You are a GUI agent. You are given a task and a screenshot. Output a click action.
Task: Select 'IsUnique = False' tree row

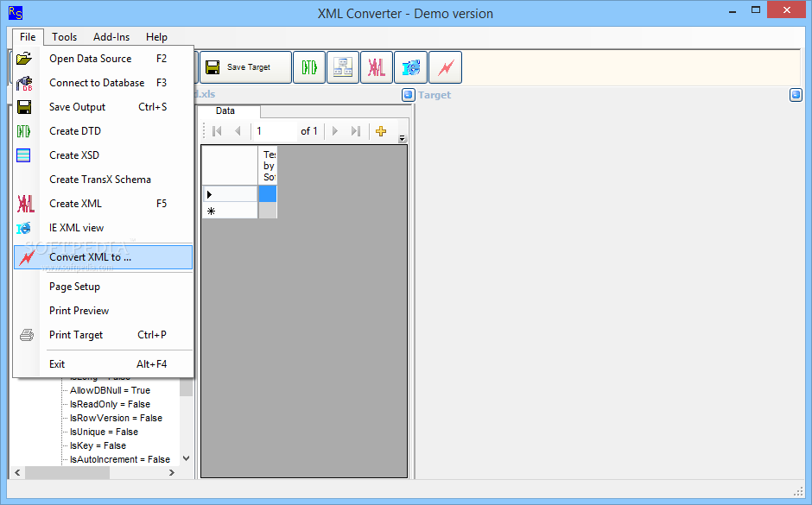point(104,432)
